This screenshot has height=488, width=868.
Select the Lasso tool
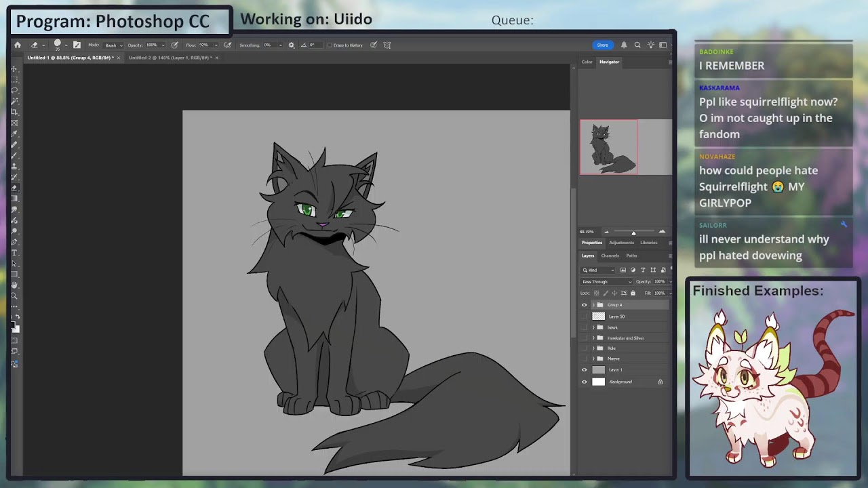pyautogui.click(x=14, y=90)
